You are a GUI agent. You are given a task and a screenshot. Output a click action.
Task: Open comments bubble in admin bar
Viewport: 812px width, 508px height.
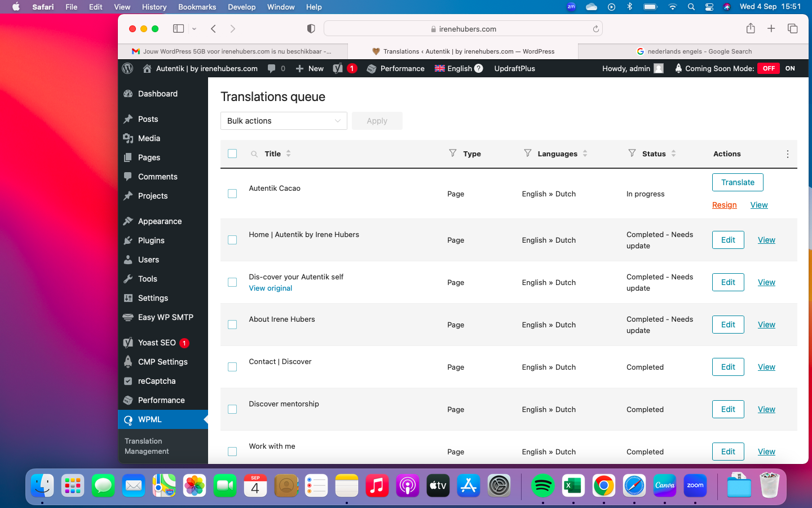click(272, 68)
